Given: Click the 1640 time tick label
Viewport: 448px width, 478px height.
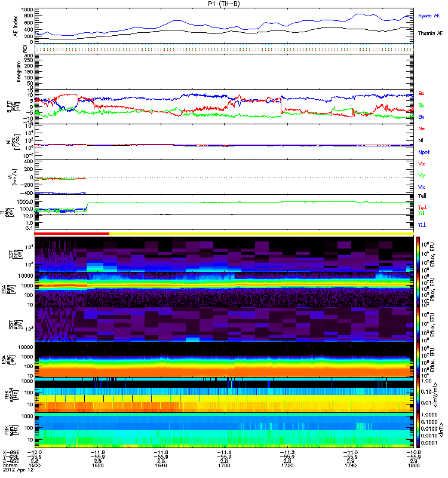Looking at the screenshot, I should point(161,465).
